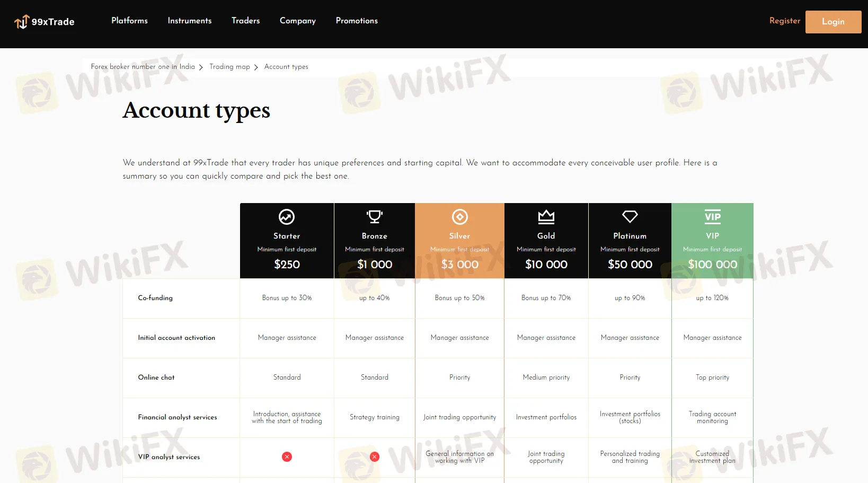Go to Forex broker number one breadcrumb
The image size is (868, 483).
coord(143,67)
